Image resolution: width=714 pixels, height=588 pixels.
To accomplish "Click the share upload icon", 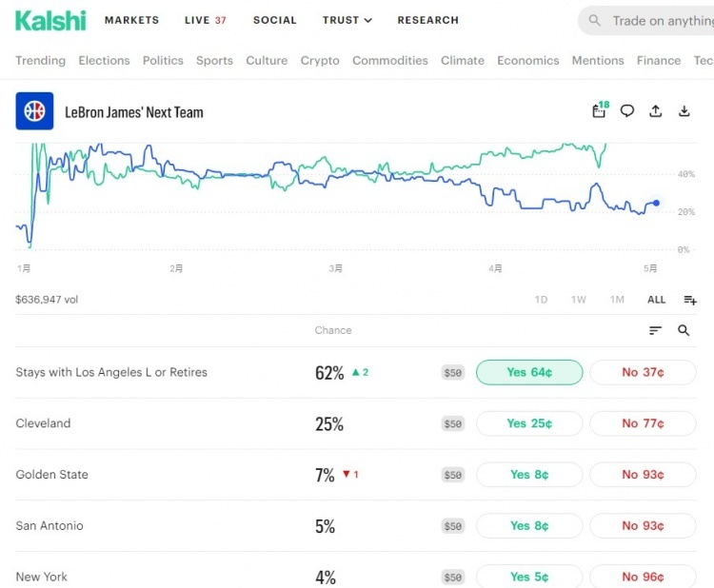I will coord(655,110).
